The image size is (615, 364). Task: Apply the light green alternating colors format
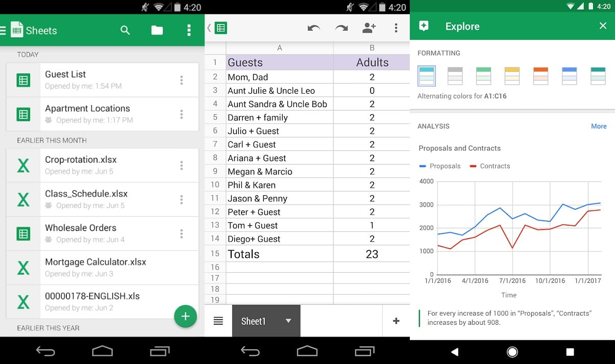click(x=483, y=76)
